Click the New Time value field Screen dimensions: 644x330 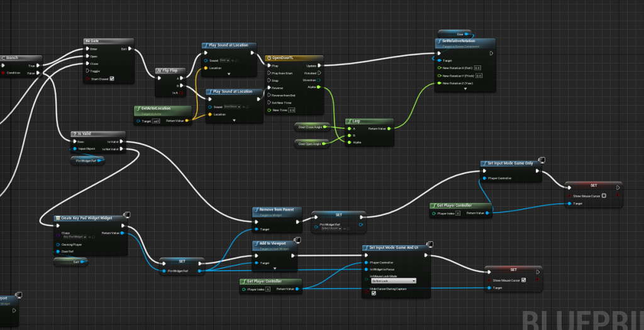292,110
